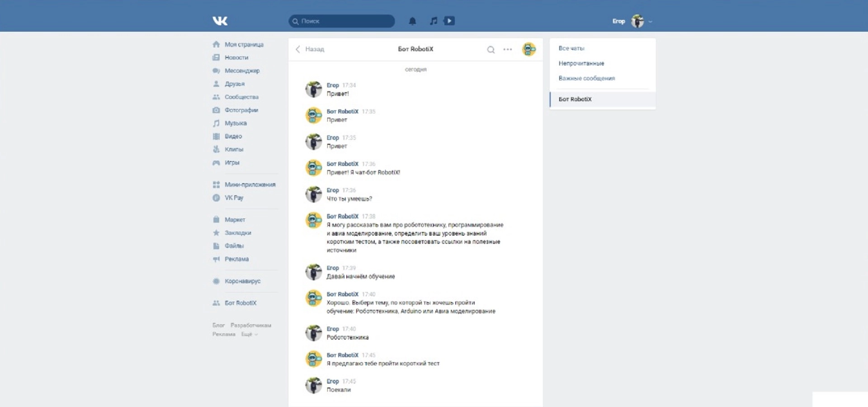Screen dimensions: 868x407
Task: Open notifications bell icon
Action: point(412,21)
